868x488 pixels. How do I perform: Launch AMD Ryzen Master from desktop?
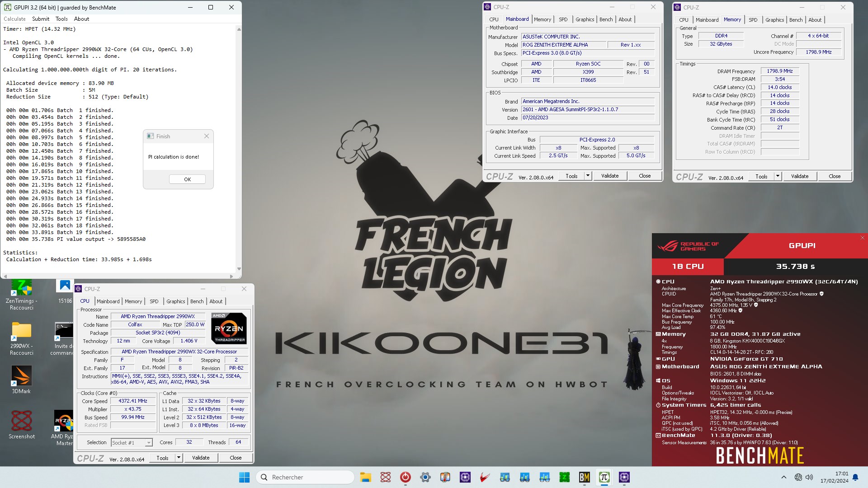click(x=63, y=428)
